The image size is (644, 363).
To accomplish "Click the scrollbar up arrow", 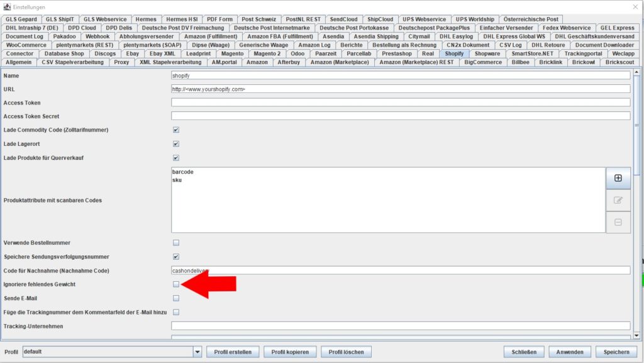I will 636,72.
